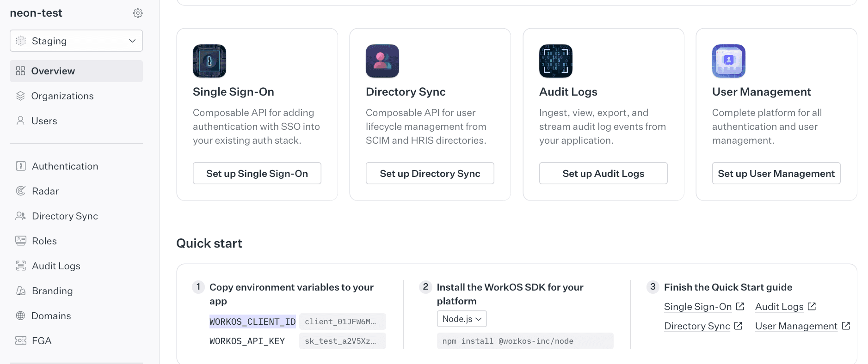Click the Directory Sync product icon
868x364 pixels.
coord(382,61)
